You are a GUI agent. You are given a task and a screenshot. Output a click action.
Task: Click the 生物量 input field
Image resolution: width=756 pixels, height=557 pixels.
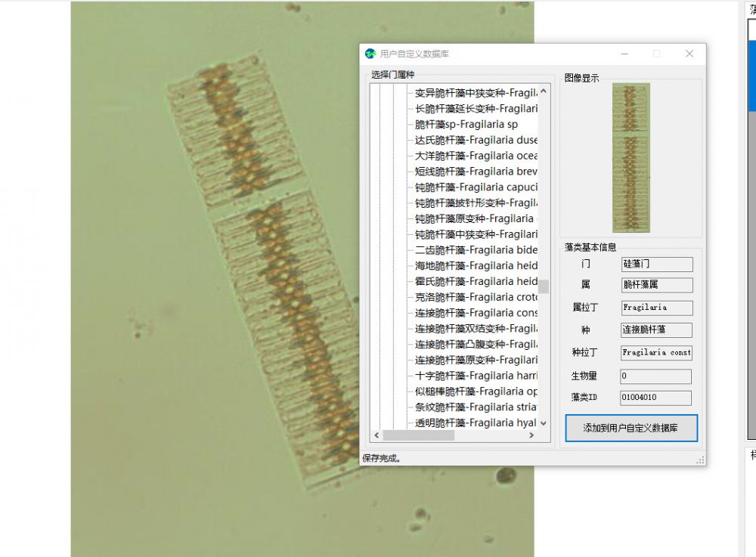pyautogui.click(x=655, y=376)
